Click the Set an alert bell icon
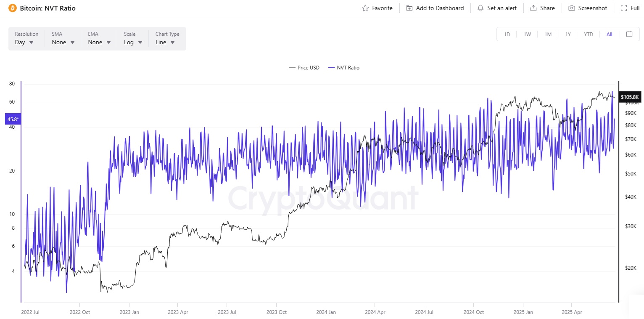Screen dimensions: 644x319 480,8
